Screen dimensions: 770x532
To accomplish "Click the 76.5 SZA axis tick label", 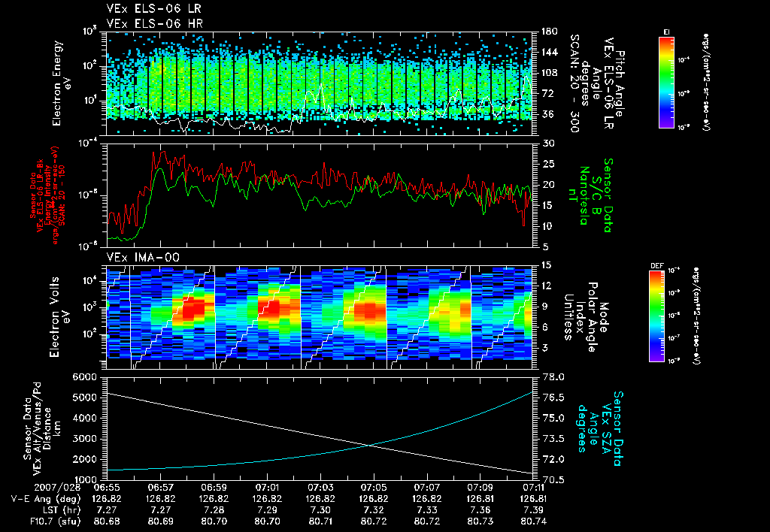I will point(553,398).
